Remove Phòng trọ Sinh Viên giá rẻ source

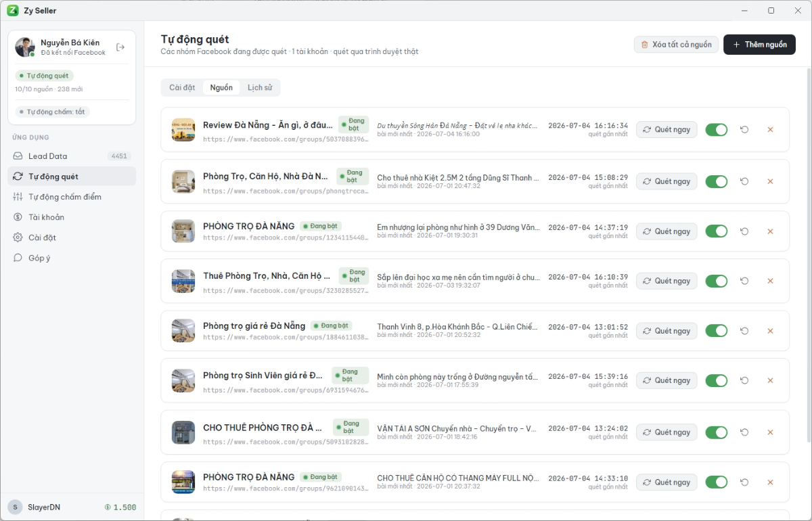click(x=770, y=380)
